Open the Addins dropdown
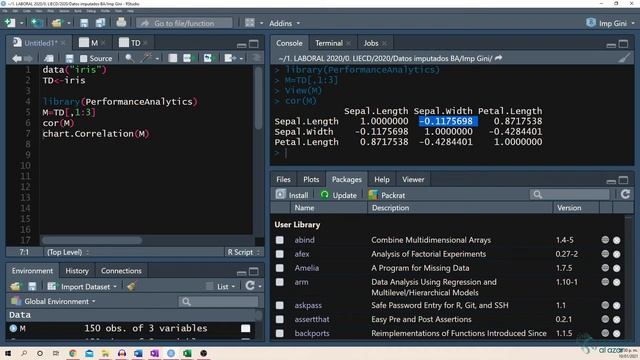640x360 pixels. click(284, 23)
